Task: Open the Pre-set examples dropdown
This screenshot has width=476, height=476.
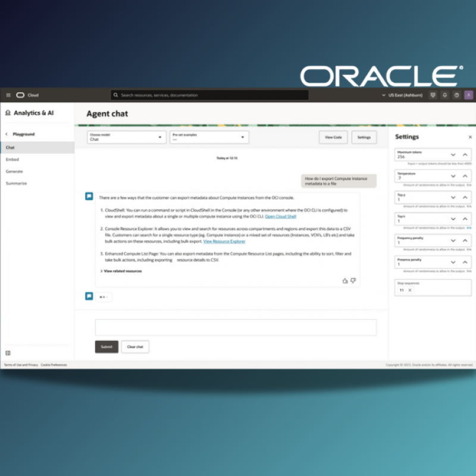Action: click(x=209, y=137)
